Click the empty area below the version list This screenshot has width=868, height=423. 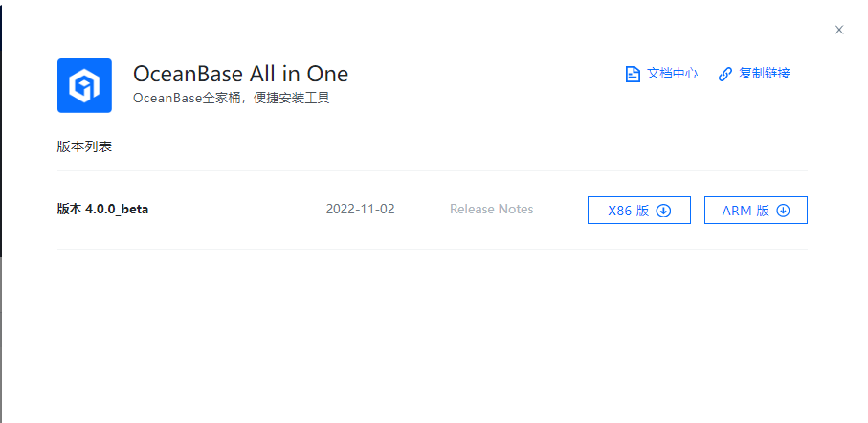click(x=433, y=335)
